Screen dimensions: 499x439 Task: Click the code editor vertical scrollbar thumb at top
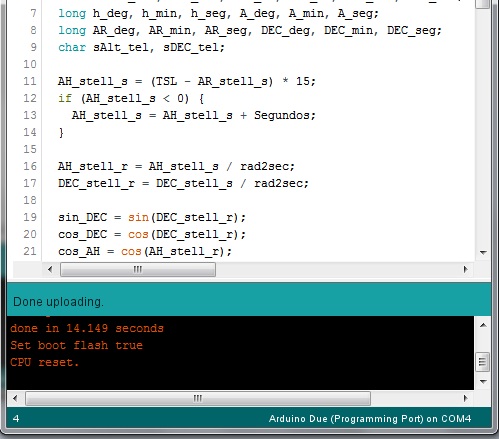coord(483,4)
